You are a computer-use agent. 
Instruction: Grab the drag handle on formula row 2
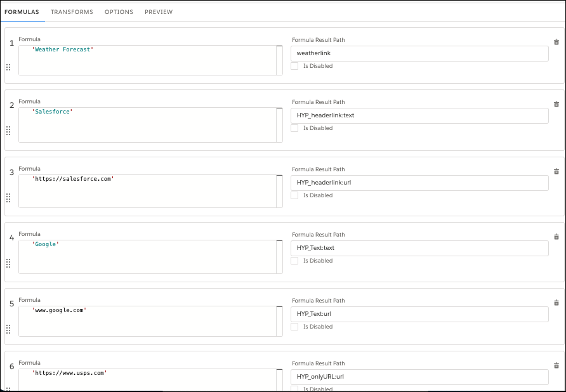click(10, 131)
